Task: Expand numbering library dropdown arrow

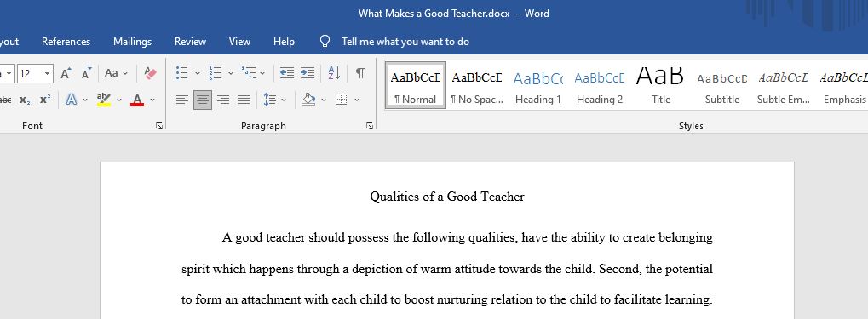Action: point(231,73)
